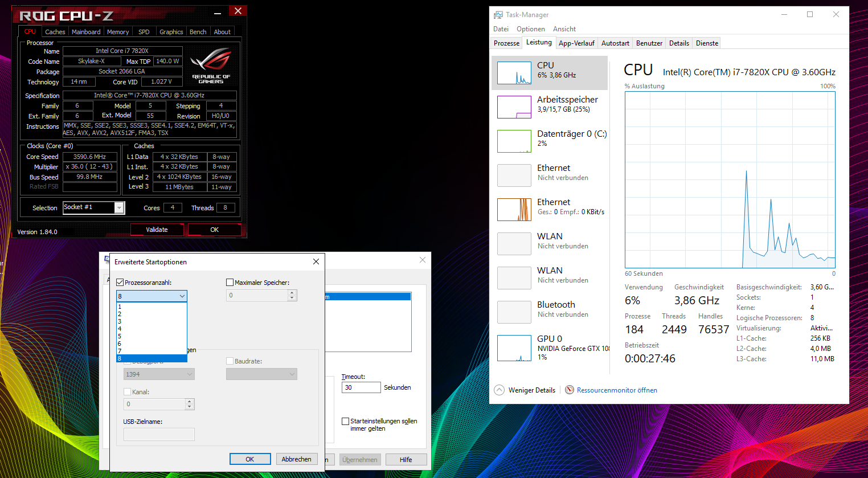Expand the Socket #1 selection dropdown
The image size is (868, 478).
click(x=119, y=208)
